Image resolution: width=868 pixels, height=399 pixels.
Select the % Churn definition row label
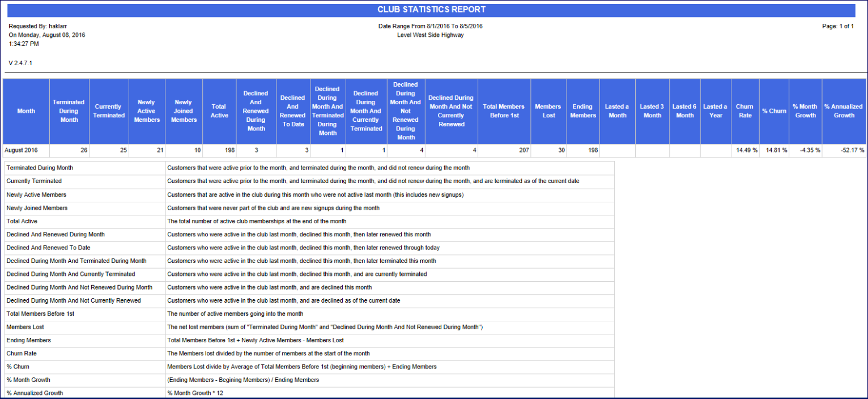pyautogui.click(x=18, y=367)
